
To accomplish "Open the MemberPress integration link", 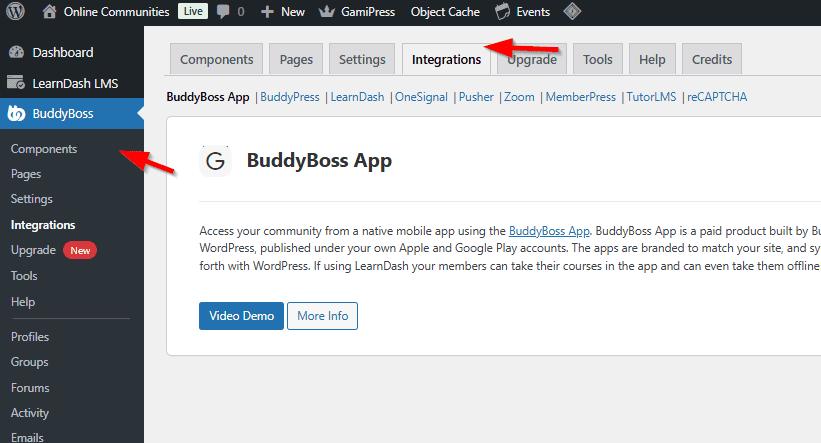I will coord(581,97).
